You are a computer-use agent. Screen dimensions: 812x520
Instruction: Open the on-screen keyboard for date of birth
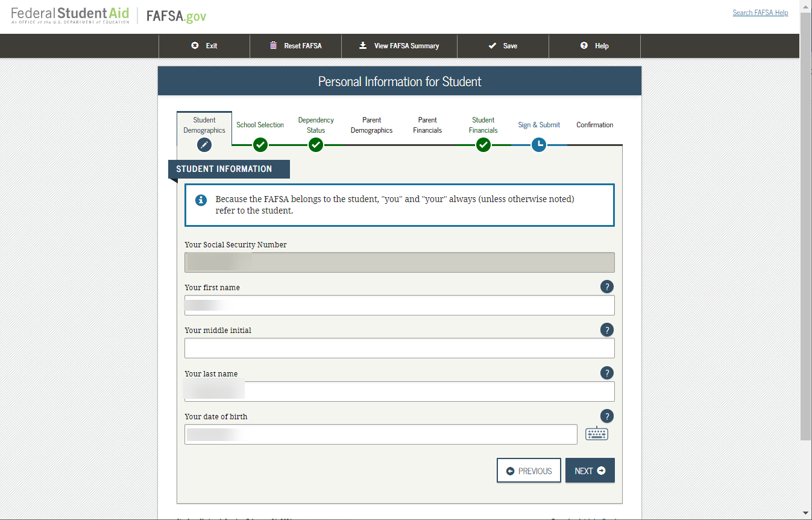(596, 433)
